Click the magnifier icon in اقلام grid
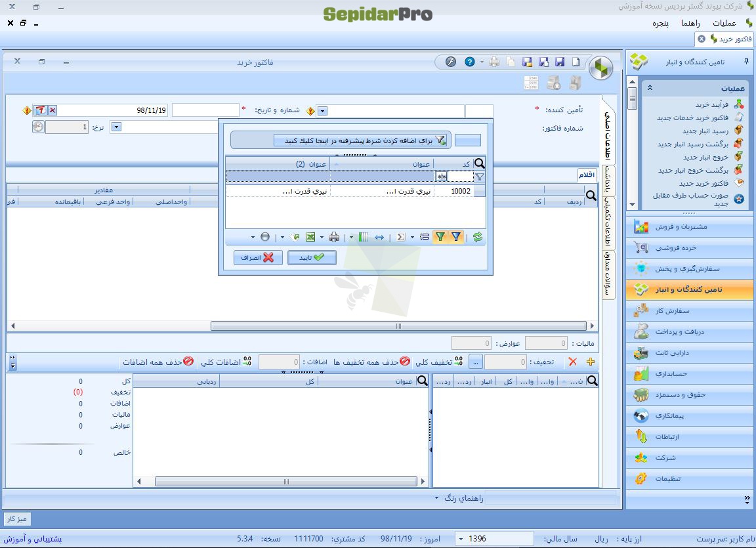756x548 pixels. point(591,195)
